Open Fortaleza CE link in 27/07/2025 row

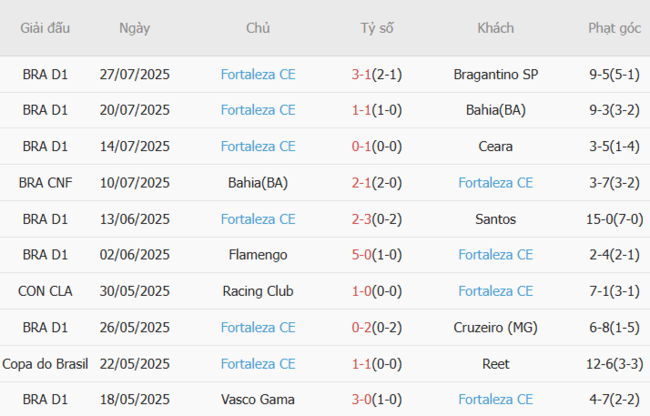coord(258,74)
